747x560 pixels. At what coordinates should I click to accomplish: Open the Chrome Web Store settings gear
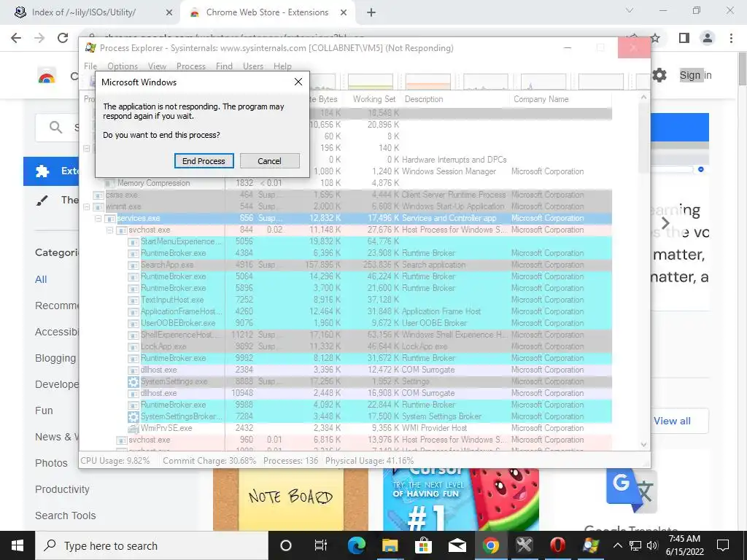659,75
